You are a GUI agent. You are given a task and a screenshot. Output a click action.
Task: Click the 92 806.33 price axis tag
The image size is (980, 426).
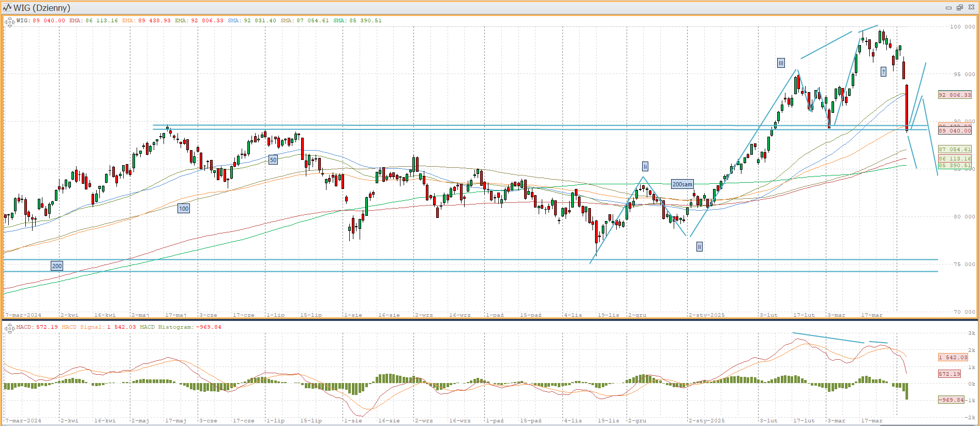(x=955, y=95)
